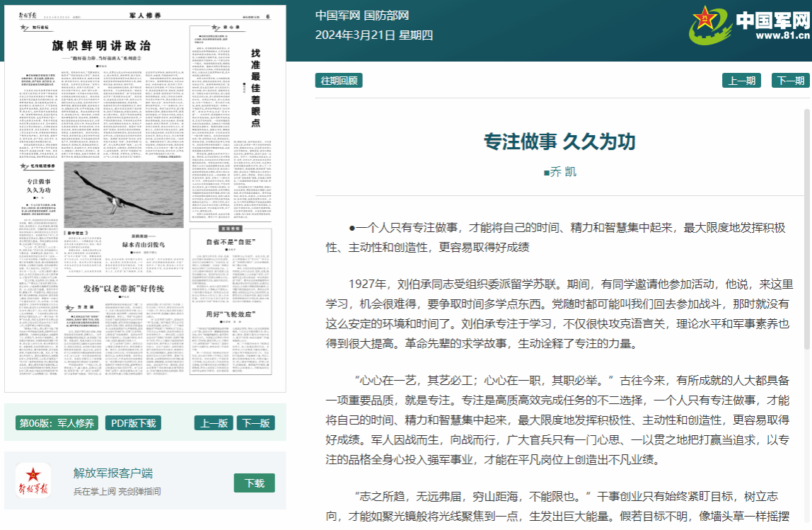Open article 绿水青山引俊鸟
The height and width of the screenshot is (530, 812).
[x=142, y=245]
